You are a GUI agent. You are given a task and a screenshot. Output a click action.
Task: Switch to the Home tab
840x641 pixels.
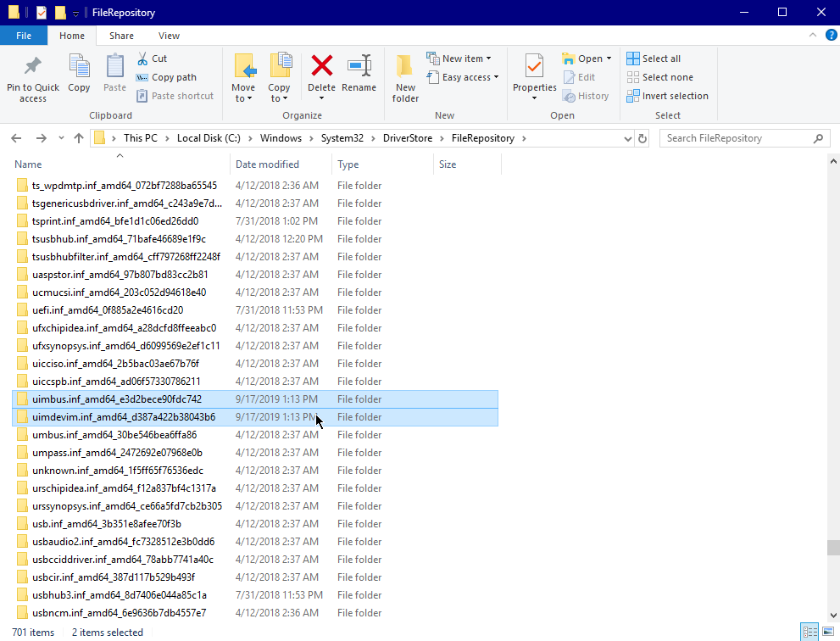point(72,36)
